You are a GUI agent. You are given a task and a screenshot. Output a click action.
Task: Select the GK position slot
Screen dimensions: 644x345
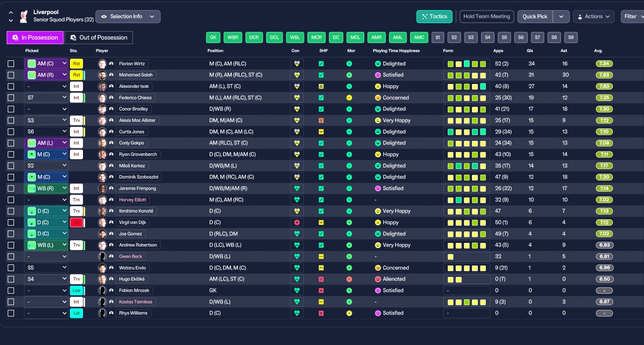pyautogui.click(x=213, y=37)
